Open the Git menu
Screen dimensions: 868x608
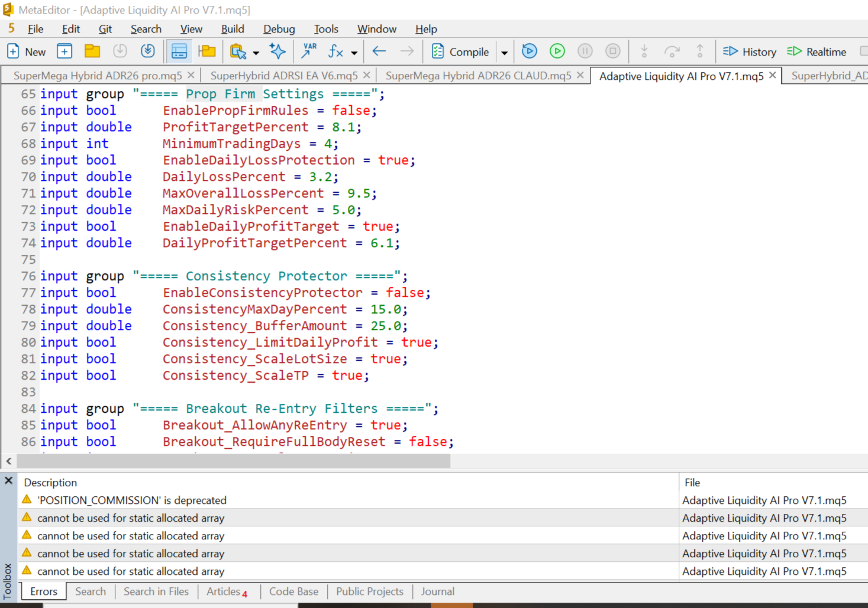coord(105,29)
